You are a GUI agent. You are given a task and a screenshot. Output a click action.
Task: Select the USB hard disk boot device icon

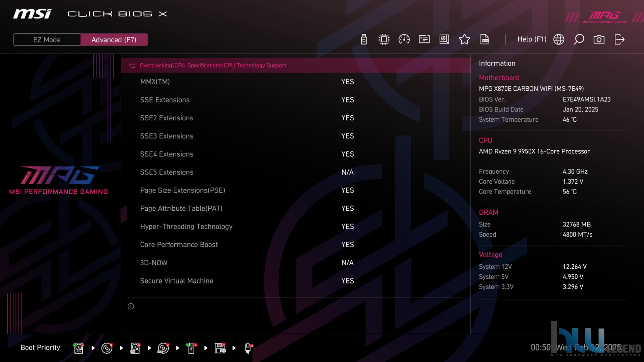(x=135, y=348)
